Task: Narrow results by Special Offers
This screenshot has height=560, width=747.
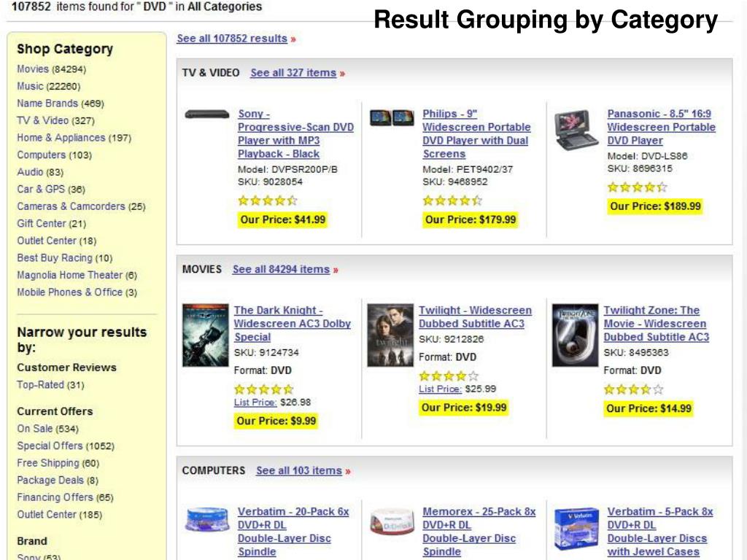Action: pyautogui.click(x=66, y=446)
